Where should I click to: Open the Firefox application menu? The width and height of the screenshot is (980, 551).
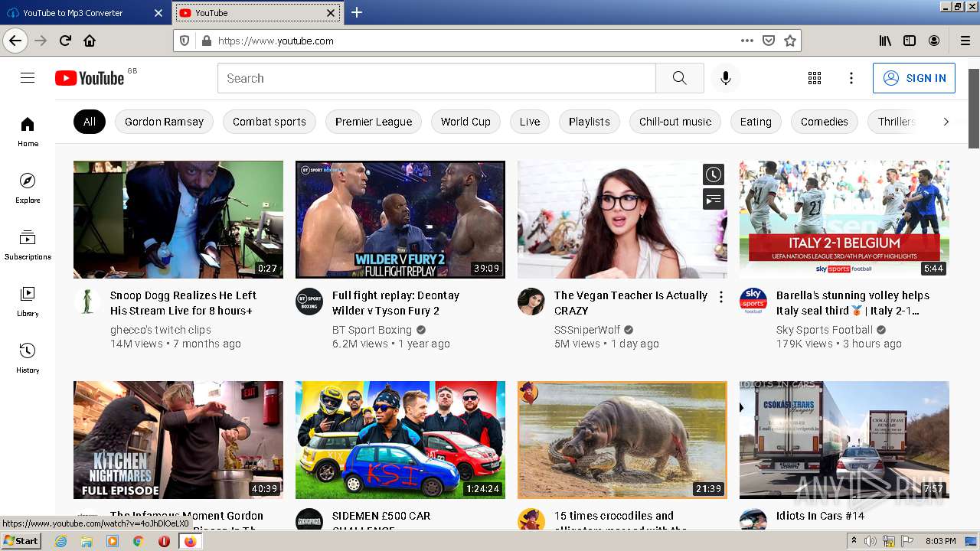[x=965, y=41]
